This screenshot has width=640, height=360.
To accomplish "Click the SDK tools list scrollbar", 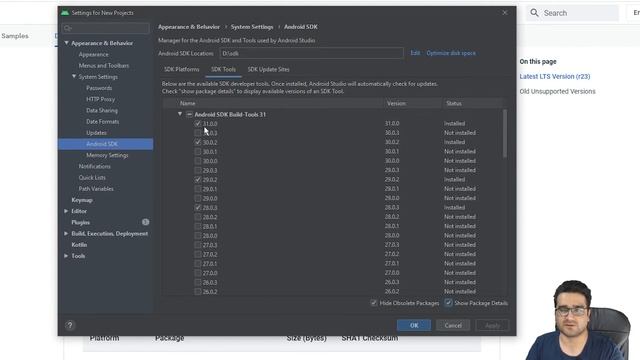I will (505, 133).
